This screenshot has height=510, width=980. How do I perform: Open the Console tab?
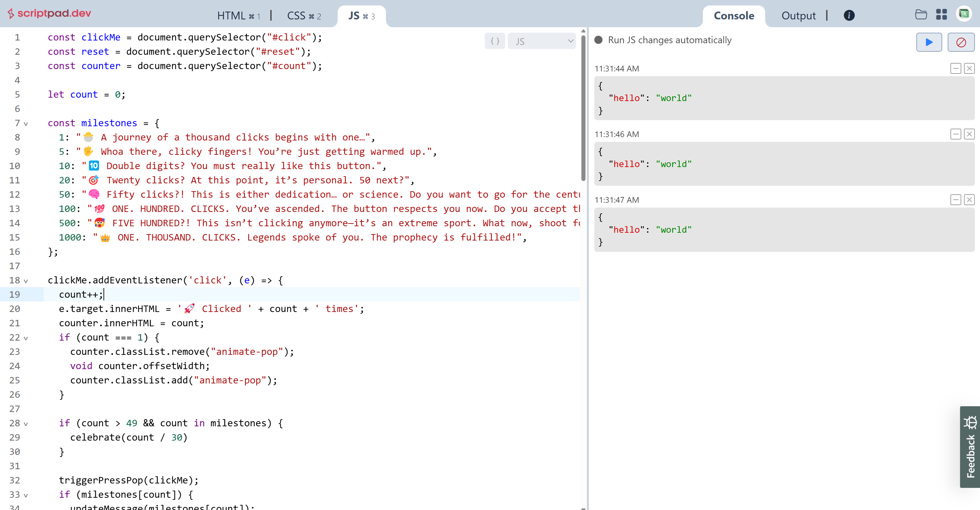click(734, 16)
